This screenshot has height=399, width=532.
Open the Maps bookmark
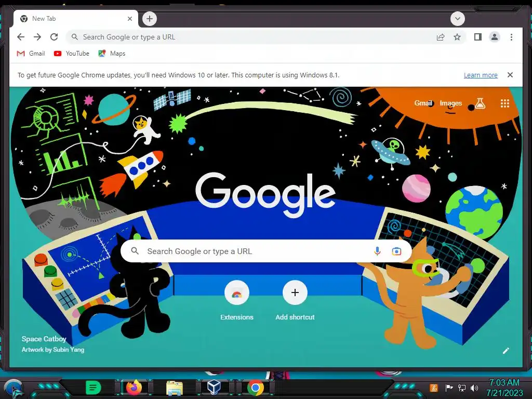coord(112,54)
